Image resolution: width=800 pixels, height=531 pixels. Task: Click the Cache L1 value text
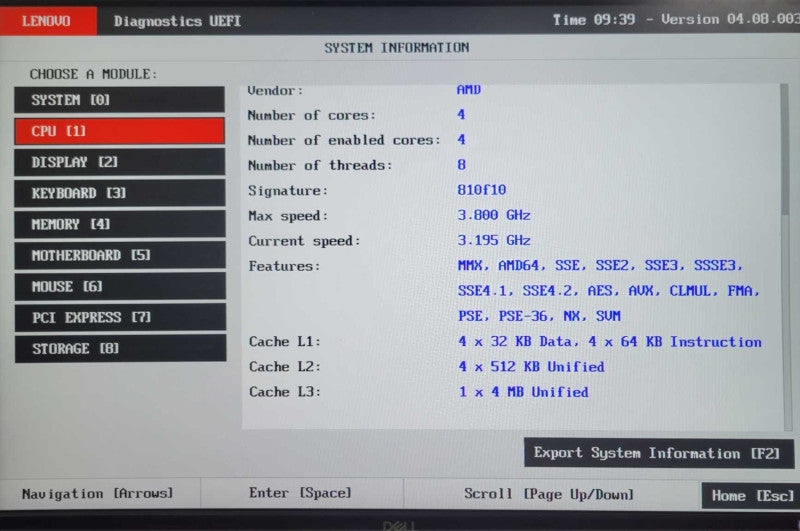pos(610,342)
